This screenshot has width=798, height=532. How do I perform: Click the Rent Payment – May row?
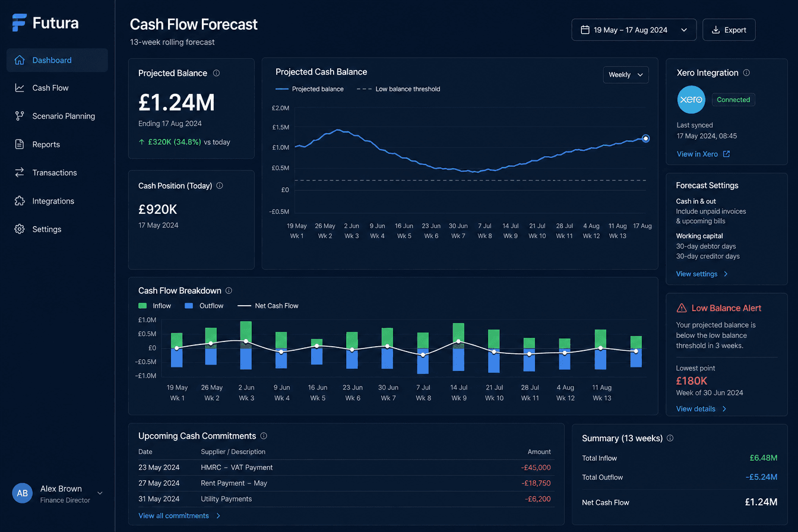coord(344,483)
